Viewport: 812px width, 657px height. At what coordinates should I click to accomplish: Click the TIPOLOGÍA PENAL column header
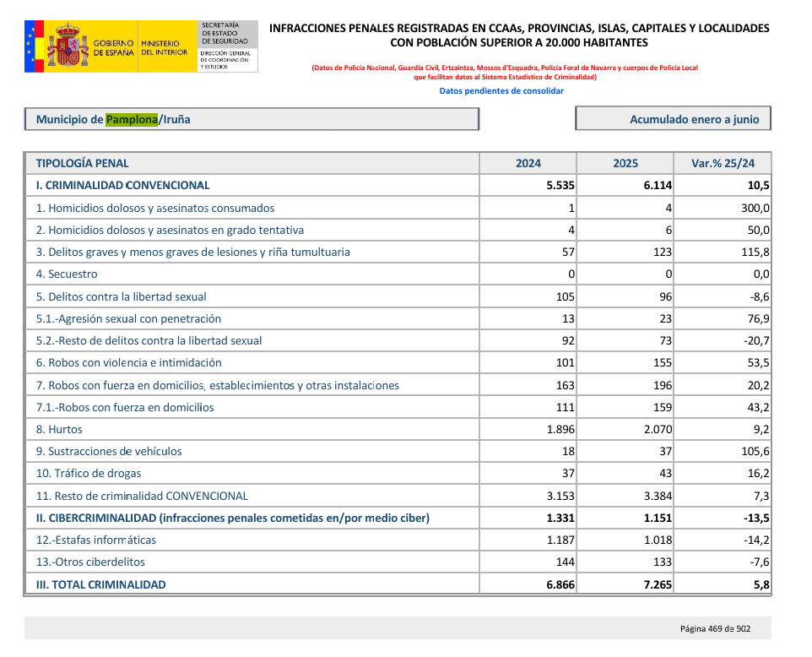point(83,163)
